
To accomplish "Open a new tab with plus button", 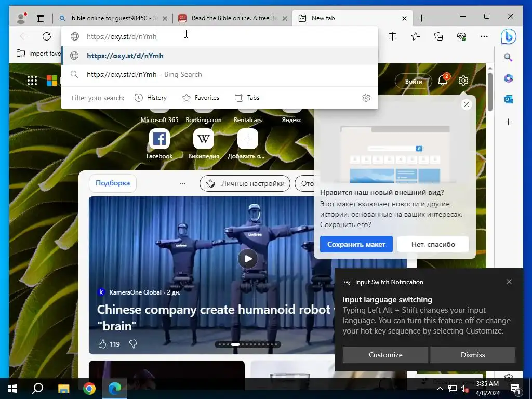I will pos(421,18).
